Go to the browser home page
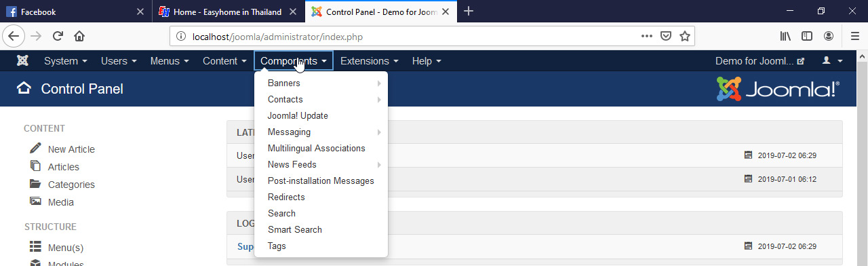 pyautogui.click(x=79, y=36)
